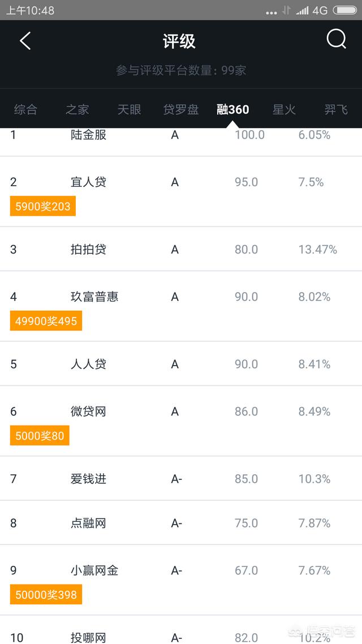This screenshot has height=644, width=362.
Task: Open the 爱钱进 listing
Action: pyautogui.click(x=181, y=479)
